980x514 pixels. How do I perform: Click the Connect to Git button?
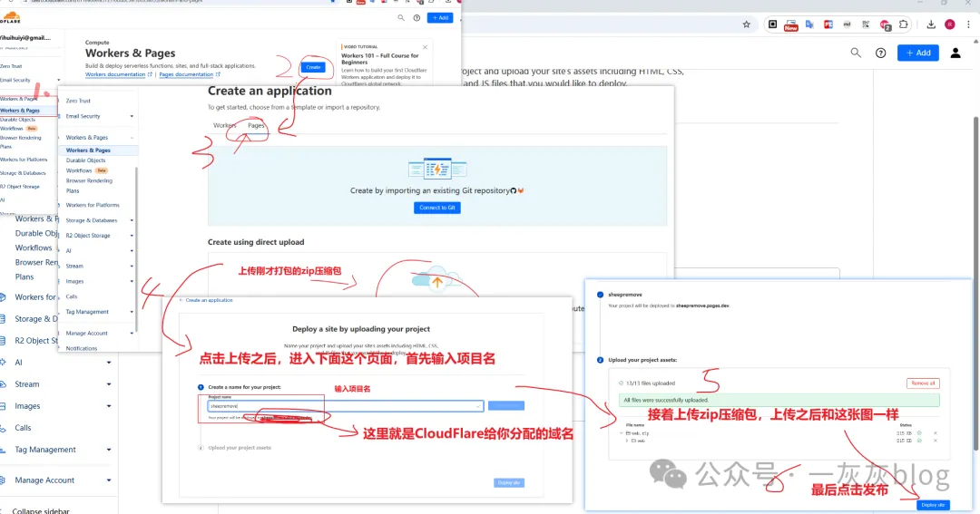point(437,208)
